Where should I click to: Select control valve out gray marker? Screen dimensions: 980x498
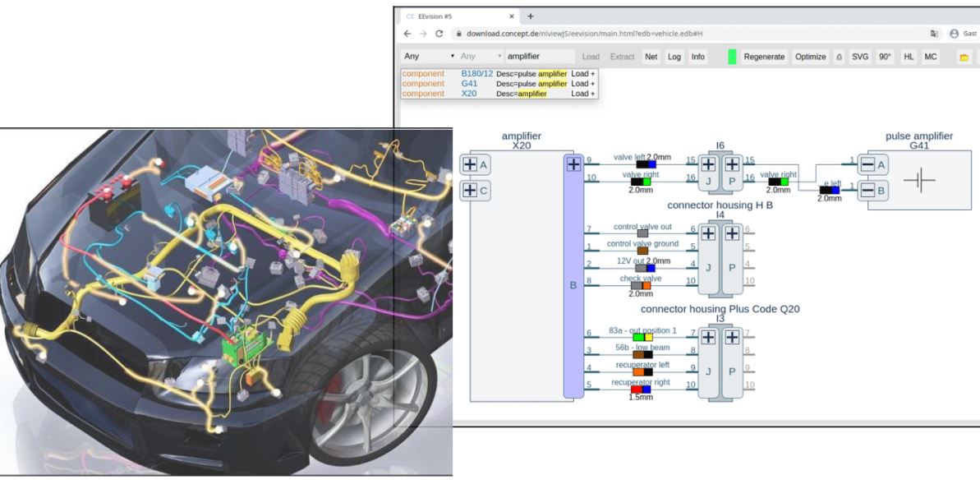coord(642,233)
